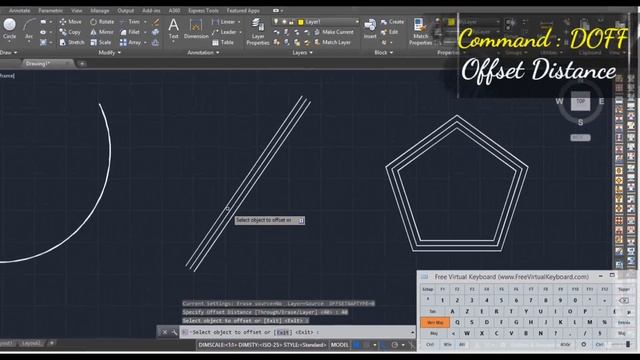This screenshot has height=360, width=640.
Task: Close the command line panel
Action: click(164, 332)
